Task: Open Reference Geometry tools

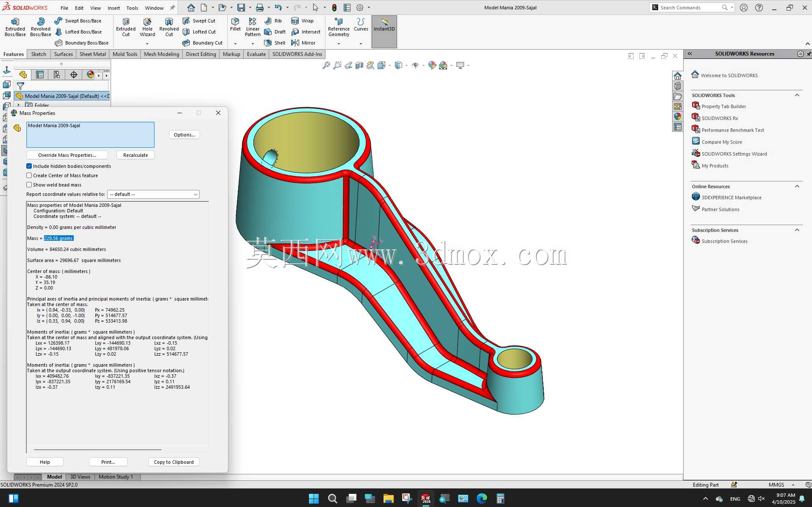Action: pos(339,28)
